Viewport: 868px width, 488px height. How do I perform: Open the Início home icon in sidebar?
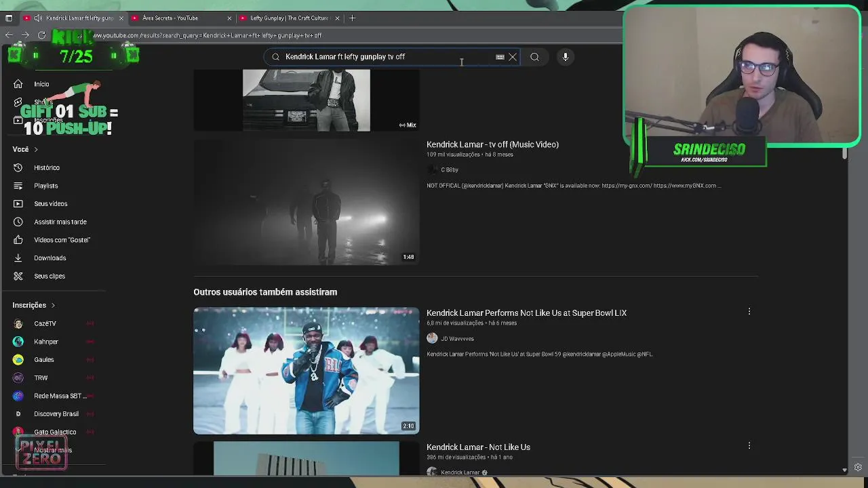pyautogui.click(x=18, y=84)
